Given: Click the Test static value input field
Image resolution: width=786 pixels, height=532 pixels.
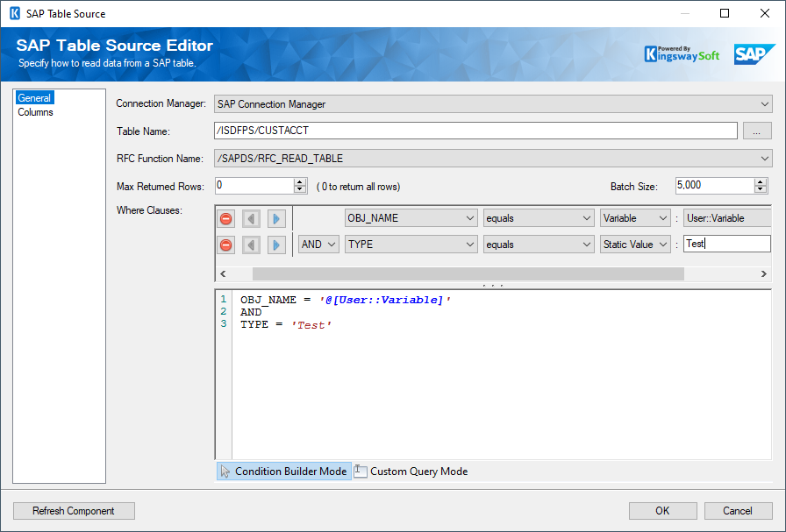Looking at the screenshot, I should pos(727,244).
